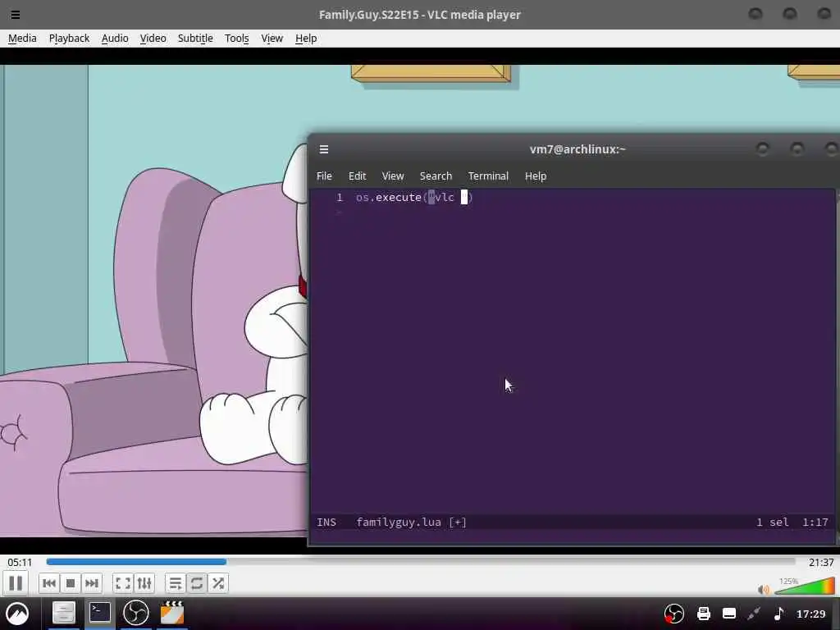The width and height of the screenshot is (840, 630).
Task: Toggle shuffle random playback in VLC
Action: click(218, 583)
